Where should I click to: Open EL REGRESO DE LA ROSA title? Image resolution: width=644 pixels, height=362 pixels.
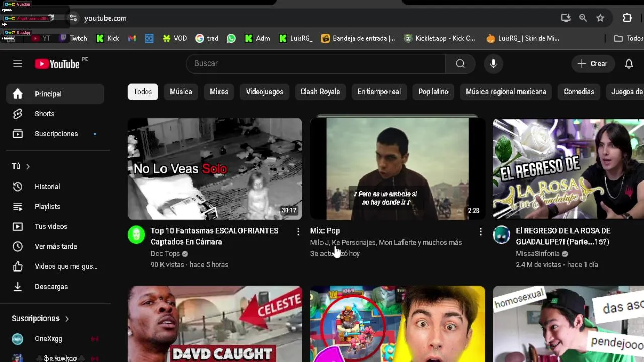tap(563, 236)
